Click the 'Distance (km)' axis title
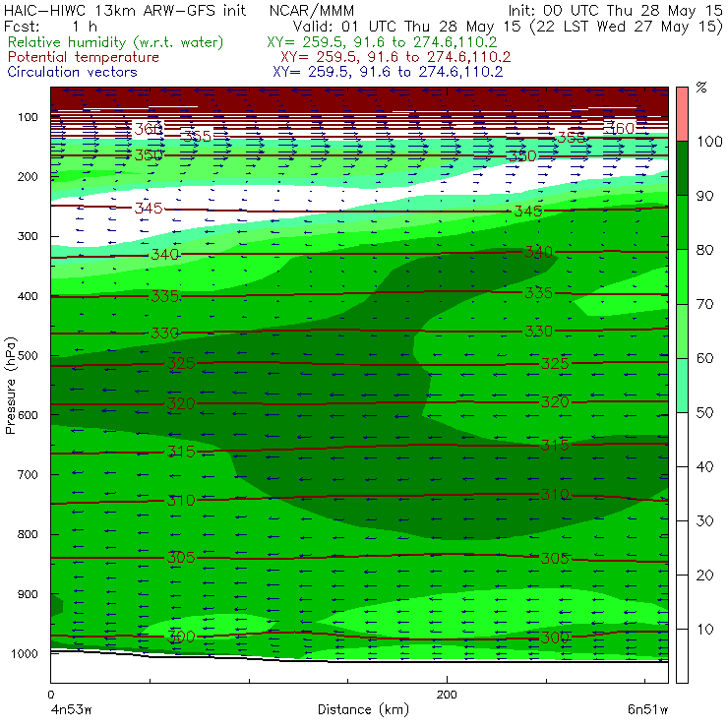The image size is (728, 728). pos(364,709)
